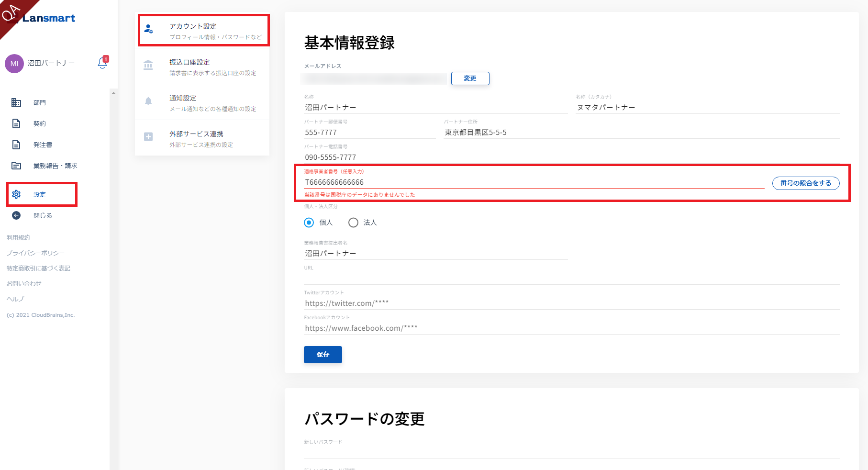
Task: Click the 変更 button for email
Action: click(x=470, y=78)
